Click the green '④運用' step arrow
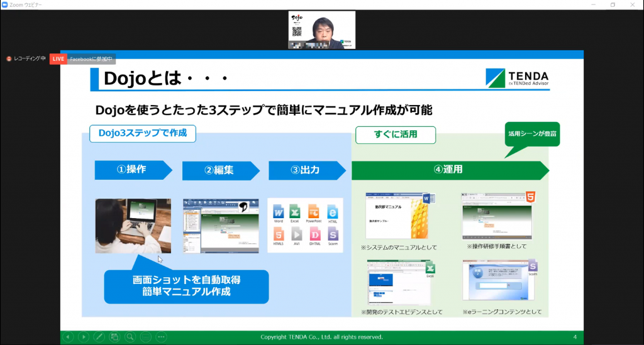This screenshot has height=345, width=644. click(x=450, y=170)
